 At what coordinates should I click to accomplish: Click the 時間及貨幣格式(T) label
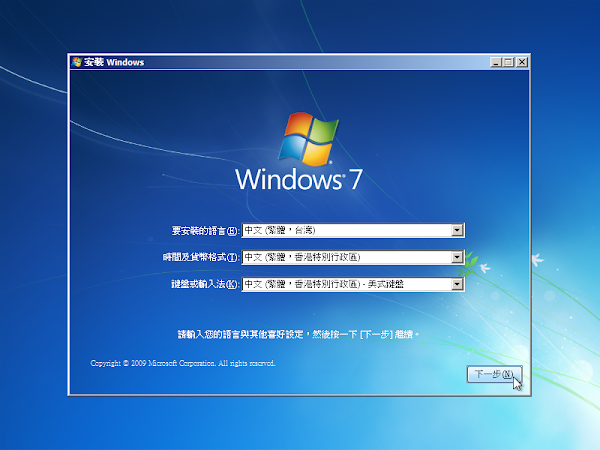click(x=201, y=257)
